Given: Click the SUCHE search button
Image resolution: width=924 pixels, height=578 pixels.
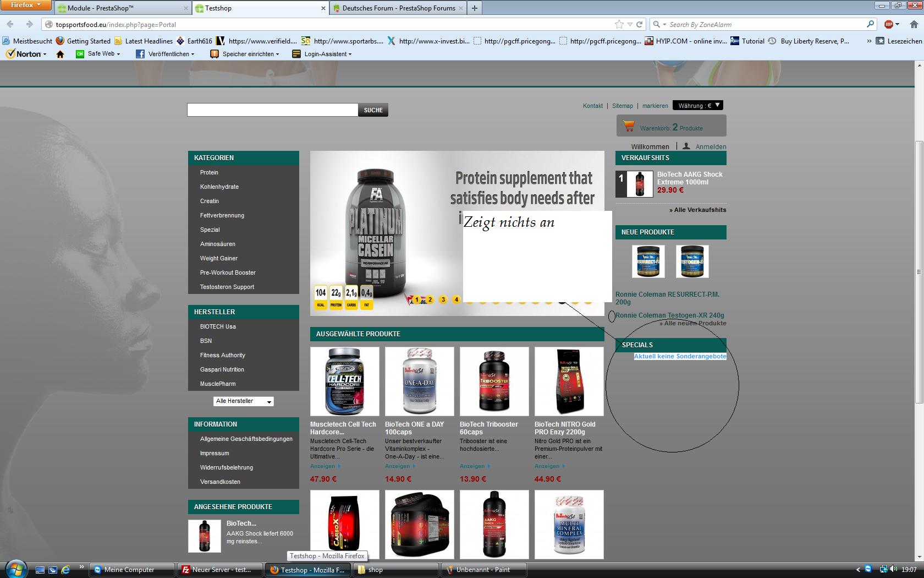Looking at the screenshot, I should pyautogui.click(x=373, y=110).
